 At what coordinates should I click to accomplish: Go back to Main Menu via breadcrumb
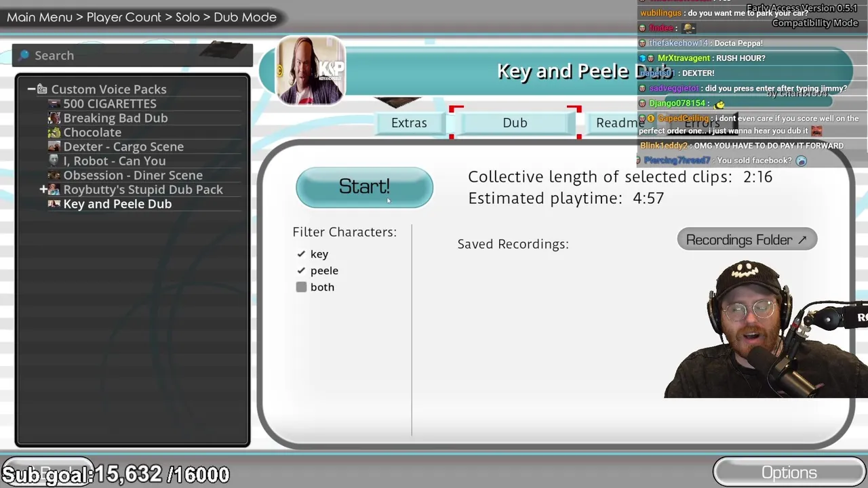tap(39, 17)
